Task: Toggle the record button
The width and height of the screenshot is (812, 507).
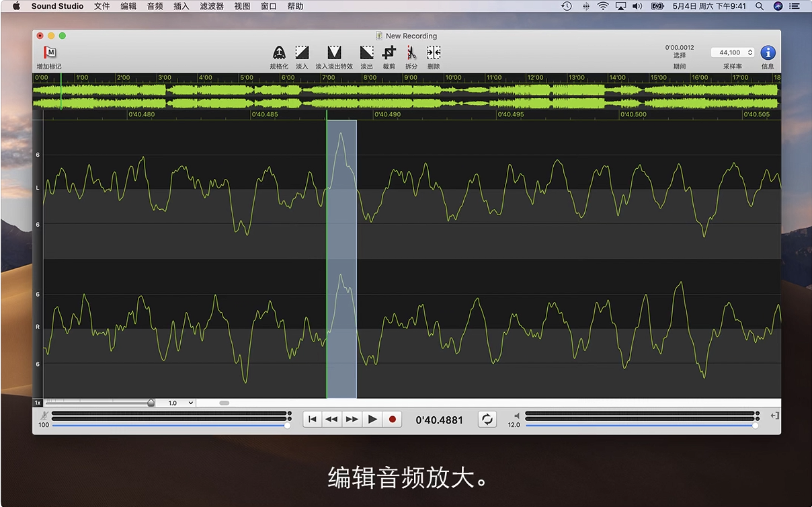Action: click(x=393, y=420)
